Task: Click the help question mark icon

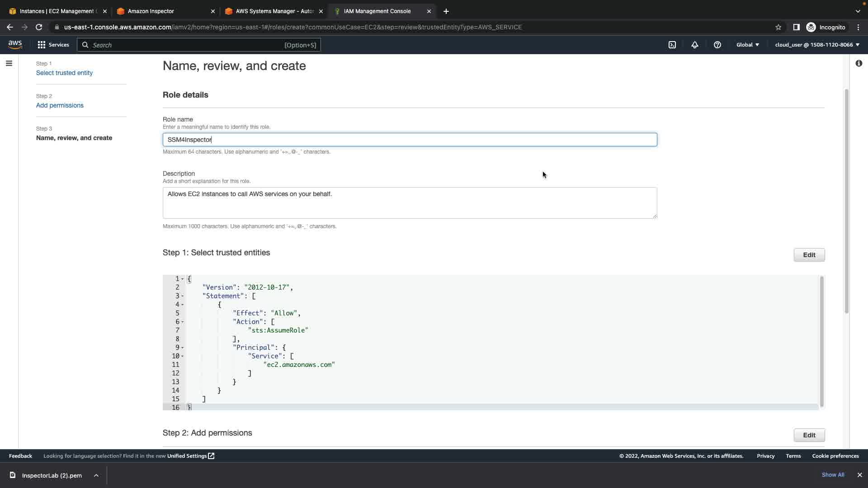Action: point(717,45)
